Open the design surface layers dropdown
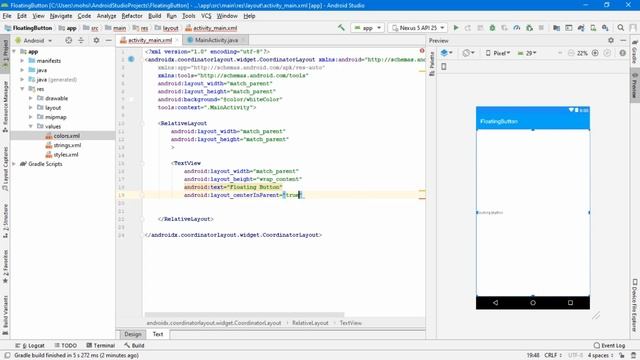This screenshot has height=360, width=640. [x=447, y=53]
